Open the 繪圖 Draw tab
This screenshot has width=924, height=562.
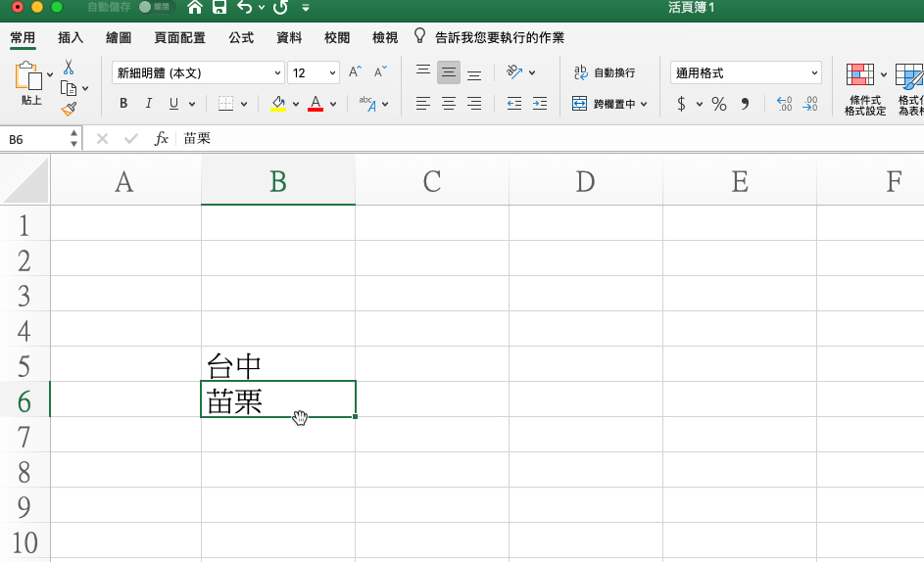119,38
